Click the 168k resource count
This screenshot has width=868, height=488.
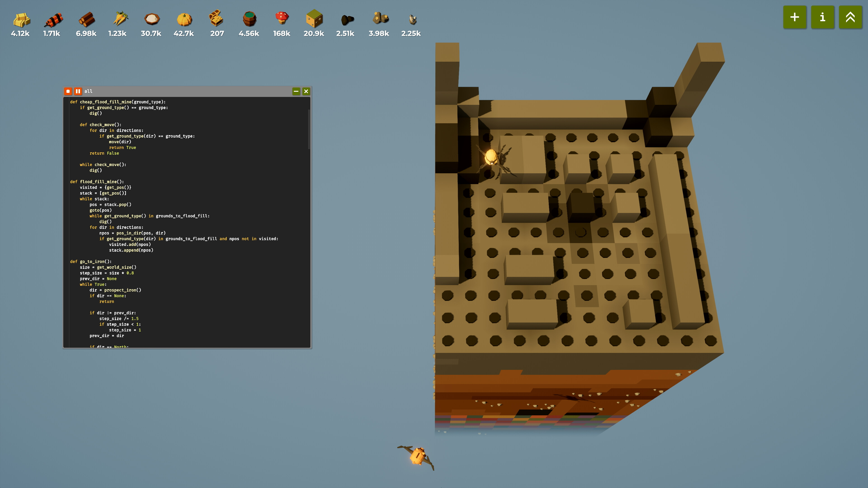click(282, 33)
